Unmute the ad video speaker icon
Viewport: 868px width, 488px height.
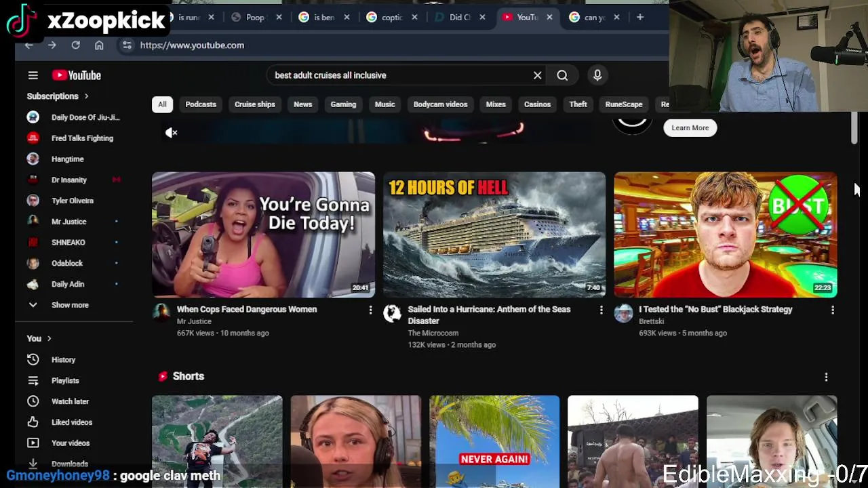click(172, 133)
